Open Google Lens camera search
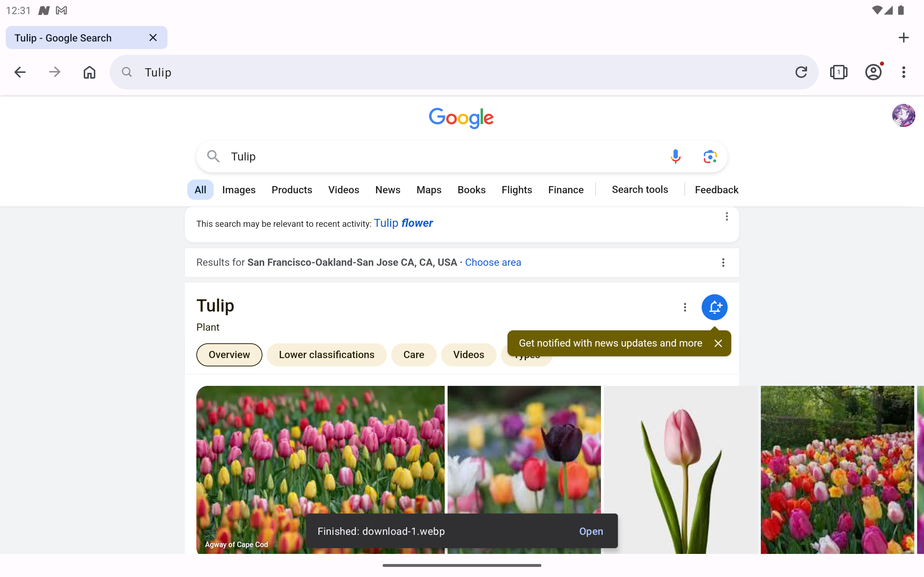924x577 pixels. [x=710, y=157]
